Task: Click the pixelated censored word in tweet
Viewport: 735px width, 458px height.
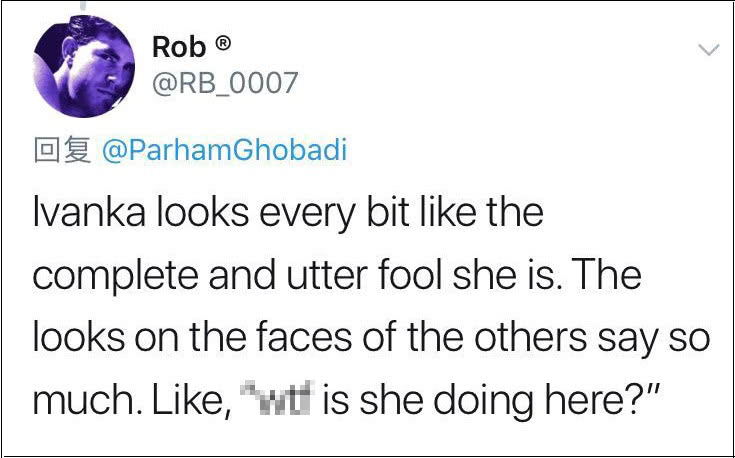Action: pos(278,398)
